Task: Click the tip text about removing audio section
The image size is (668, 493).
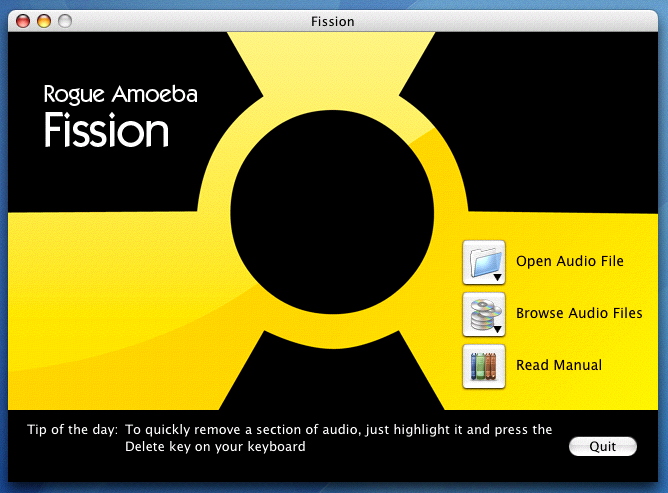Action: [x=338, y=438]
